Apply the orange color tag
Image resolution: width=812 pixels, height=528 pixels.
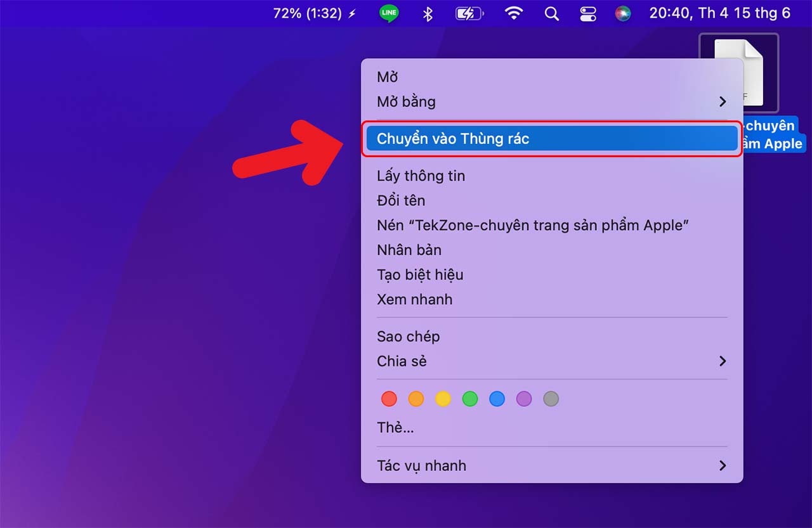pyautogui.click(x=416, y=399)
